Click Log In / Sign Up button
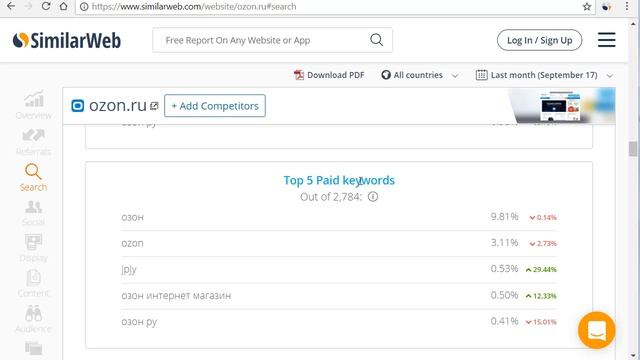Viewport: 640px width, 360px height. [x=539, y=40]
